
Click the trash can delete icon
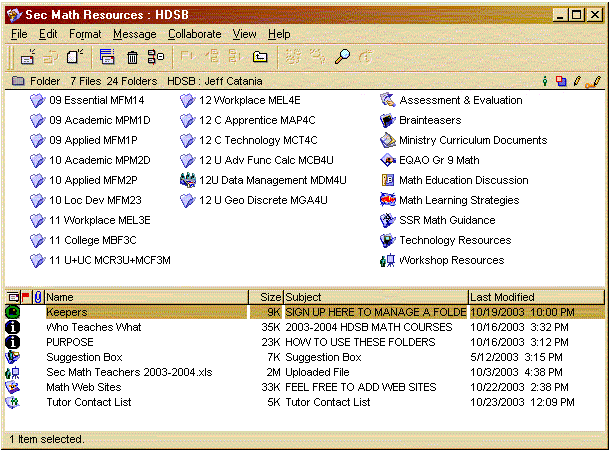(x=132, y=58)
